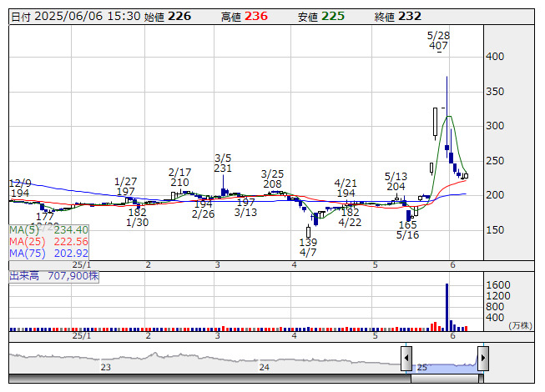Click the horizontal scrollbar thumb at bottom
Screen dimensions: 545x392
444,379
